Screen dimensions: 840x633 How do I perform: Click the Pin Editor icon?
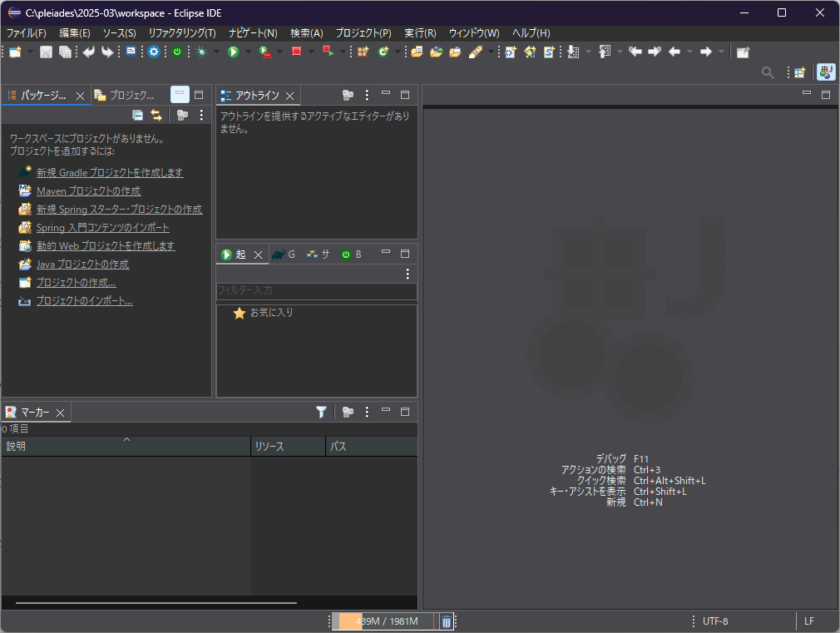(743, 52)
